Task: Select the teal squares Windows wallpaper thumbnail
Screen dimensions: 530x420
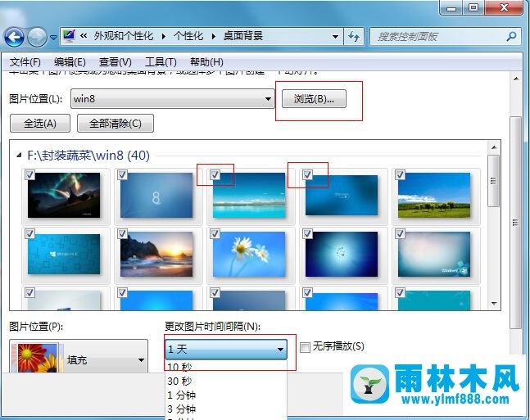Action: (x=64, y=254)
